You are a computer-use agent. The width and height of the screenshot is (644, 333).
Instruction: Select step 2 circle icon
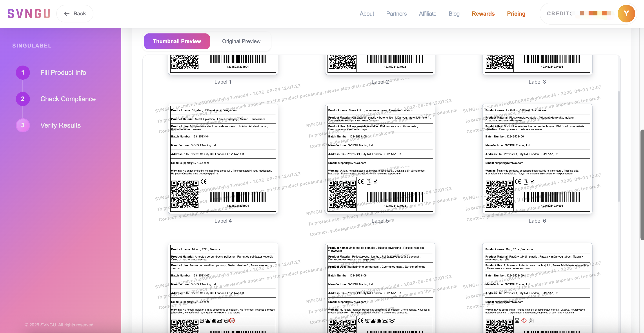point(23,99)
